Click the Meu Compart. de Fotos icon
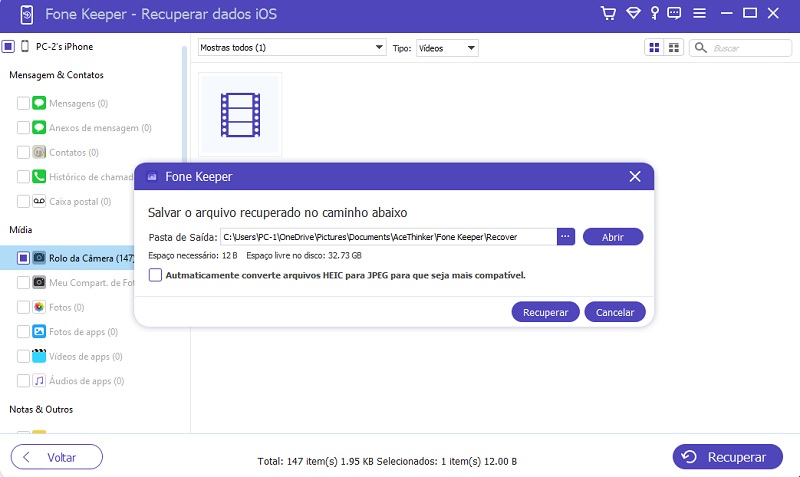The height and width of the screenshot is (477, 800). tap(39, 282)
